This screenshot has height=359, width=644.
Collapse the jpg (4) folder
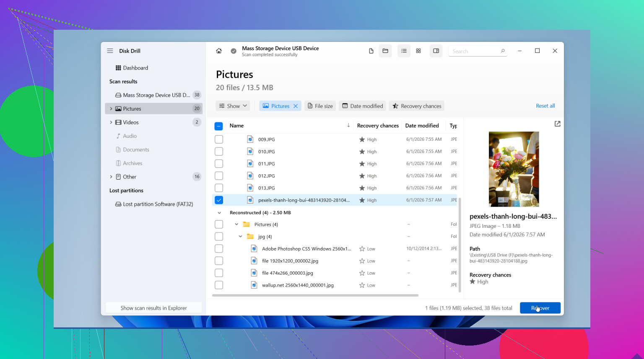pyautogui.click(x=240, y=237)
